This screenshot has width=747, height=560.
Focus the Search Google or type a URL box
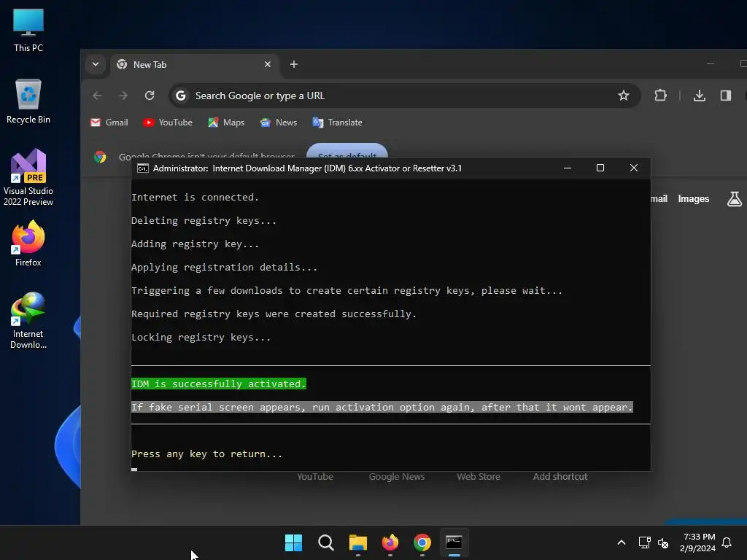pyautogui.click(x=404, y=96)
